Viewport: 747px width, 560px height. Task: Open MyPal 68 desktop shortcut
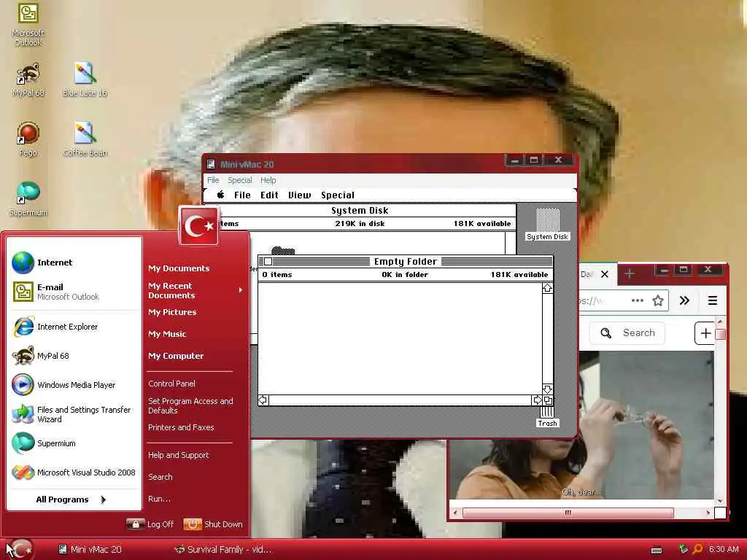point(28,79)
